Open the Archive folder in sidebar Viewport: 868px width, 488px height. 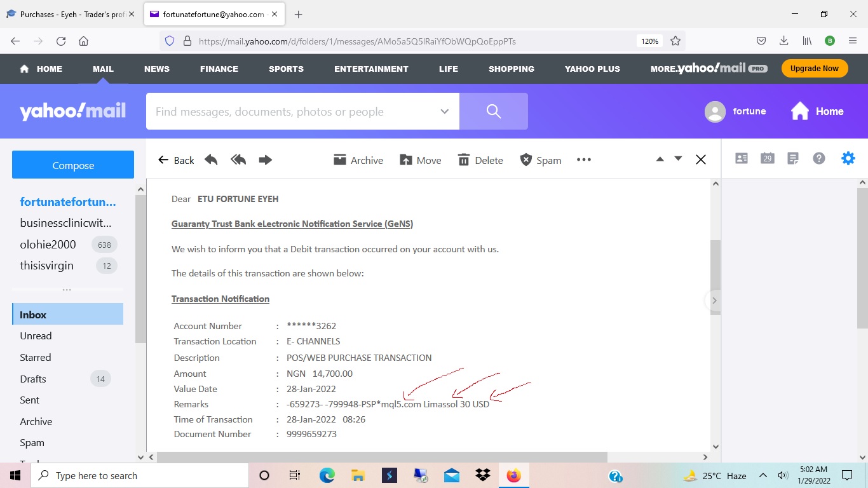(36, 421)
